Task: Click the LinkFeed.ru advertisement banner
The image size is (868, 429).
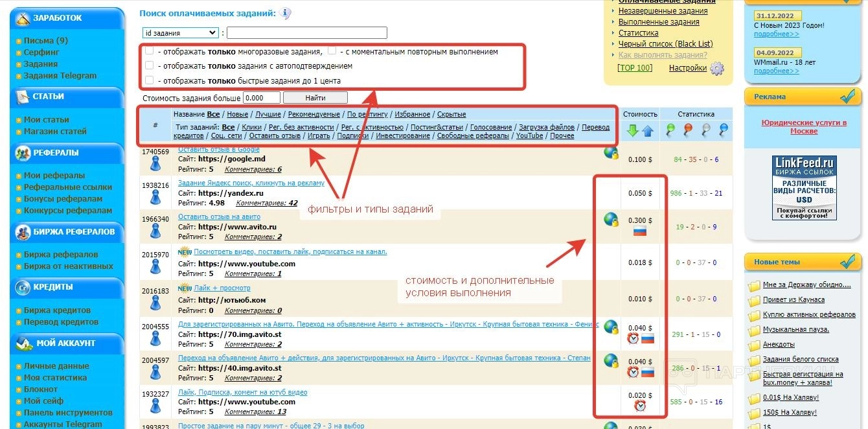Action: [804, 188]
